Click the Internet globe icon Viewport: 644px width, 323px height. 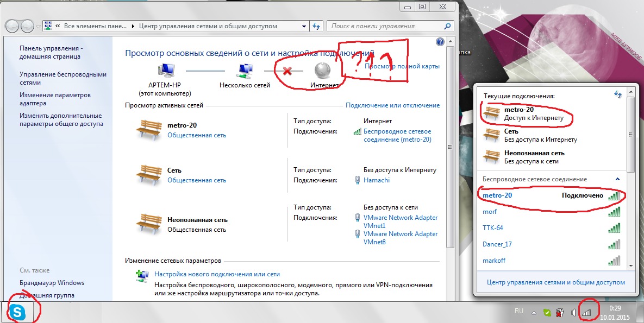tap(322, 70)
